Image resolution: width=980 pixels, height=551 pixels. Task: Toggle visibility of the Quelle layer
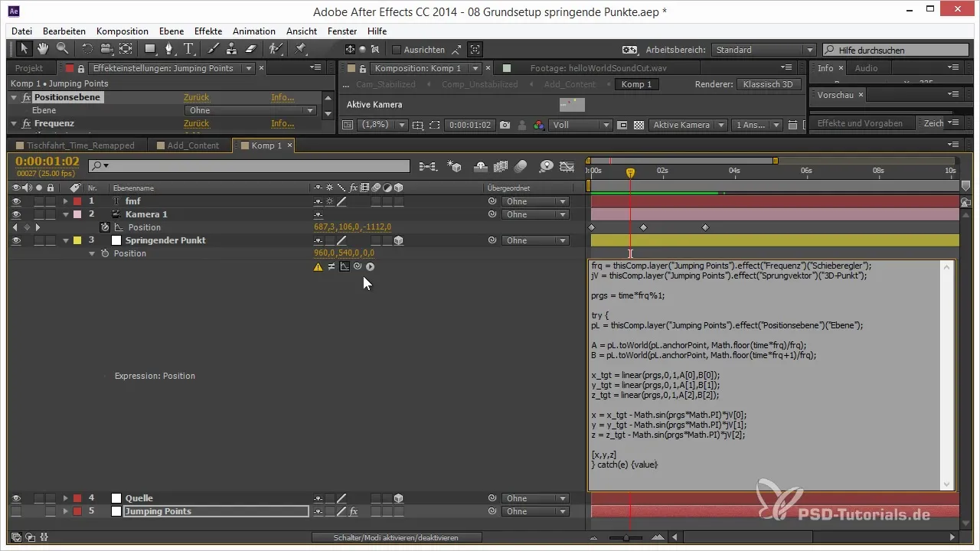pos(17,498)
